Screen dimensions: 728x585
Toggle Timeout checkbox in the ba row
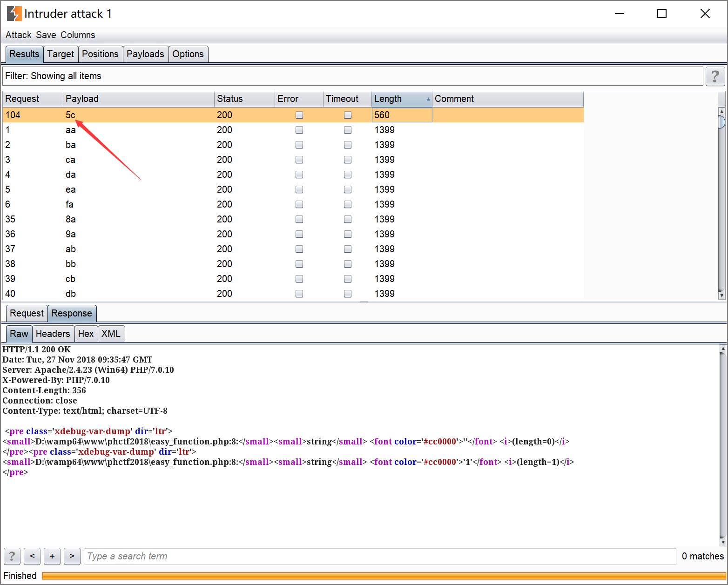[x=348, y=145]
